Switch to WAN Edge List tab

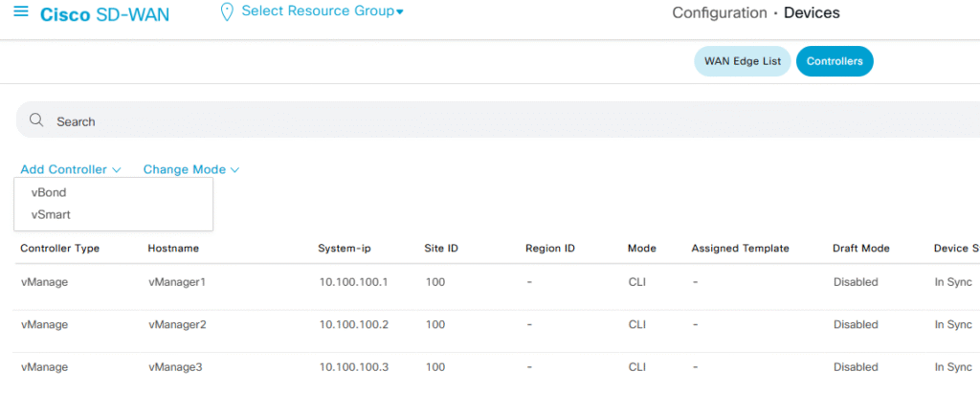point(743,61)
